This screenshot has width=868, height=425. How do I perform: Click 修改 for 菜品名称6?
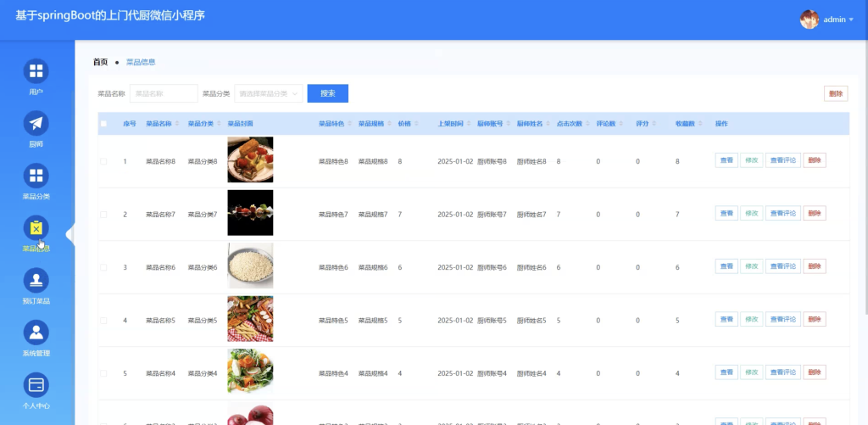tap(751, 266)
